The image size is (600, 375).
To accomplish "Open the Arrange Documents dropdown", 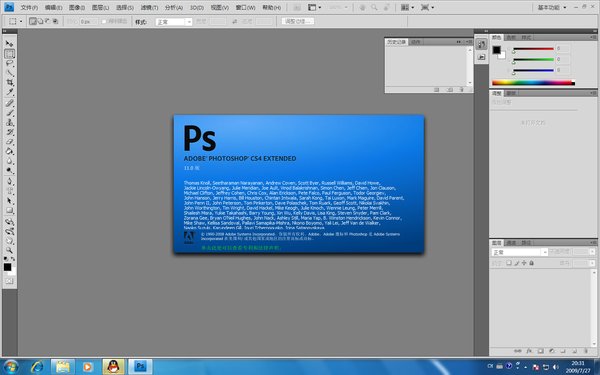I will 407,7.
